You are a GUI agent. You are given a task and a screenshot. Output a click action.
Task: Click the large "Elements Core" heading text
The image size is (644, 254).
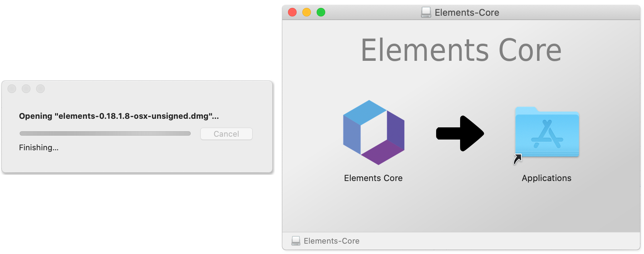point(461,50)
